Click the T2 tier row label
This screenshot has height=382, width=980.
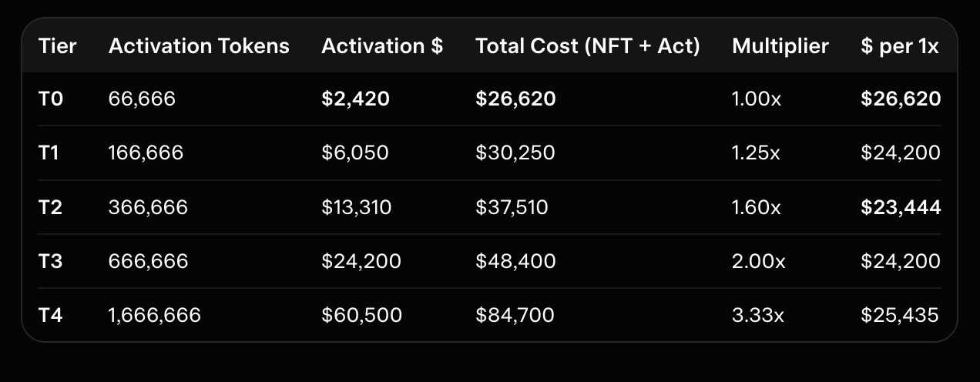50,206
